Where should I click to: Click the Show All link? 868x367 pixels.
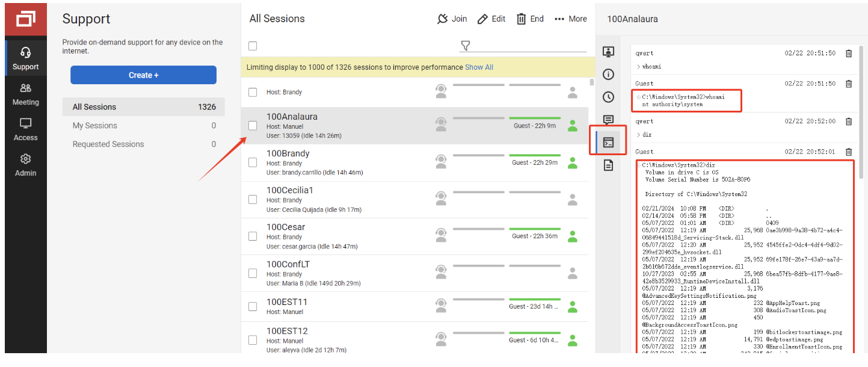pyautogui.click(x=479, y=67)
